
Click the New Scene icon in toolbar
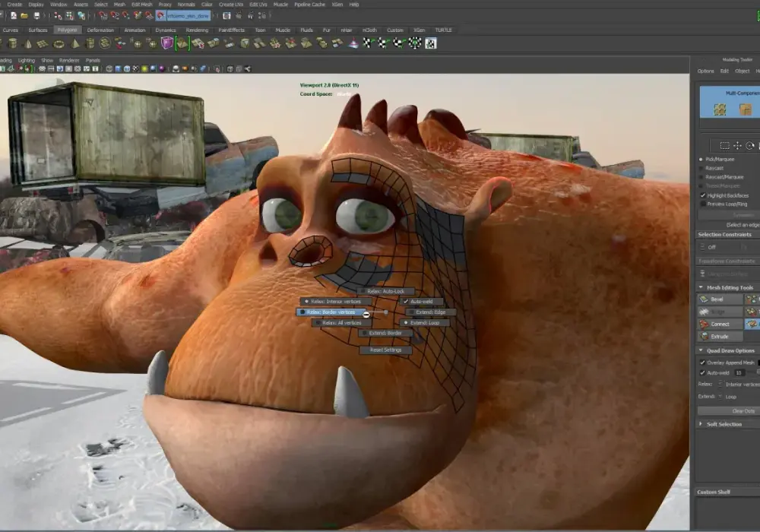(14, 16)
